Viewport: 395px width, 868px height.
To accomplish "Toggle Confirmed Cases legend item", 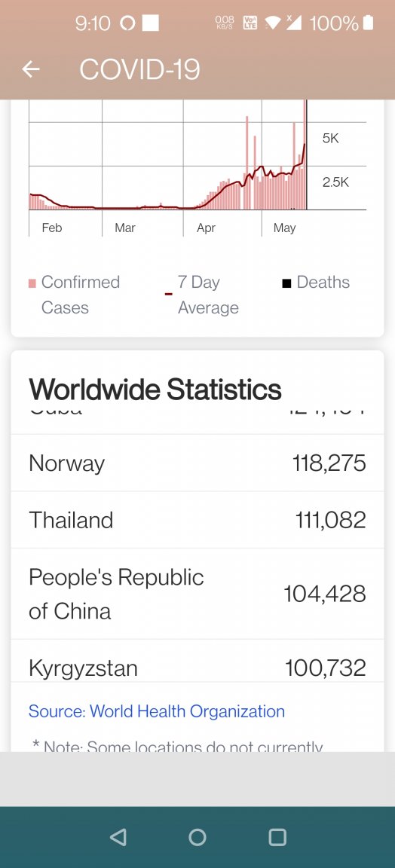I will (74, 295).
